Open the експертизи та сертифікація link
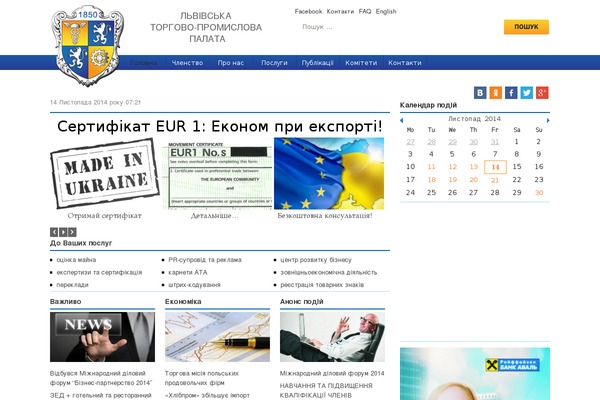Image resolution: width=600 pixels, height=400 pixels. click(99, 273)
